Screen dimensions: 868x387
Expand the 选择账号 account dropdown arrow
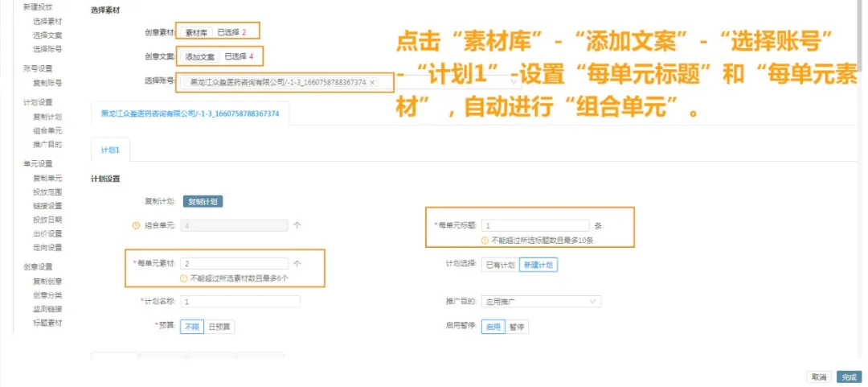[512, 82]
